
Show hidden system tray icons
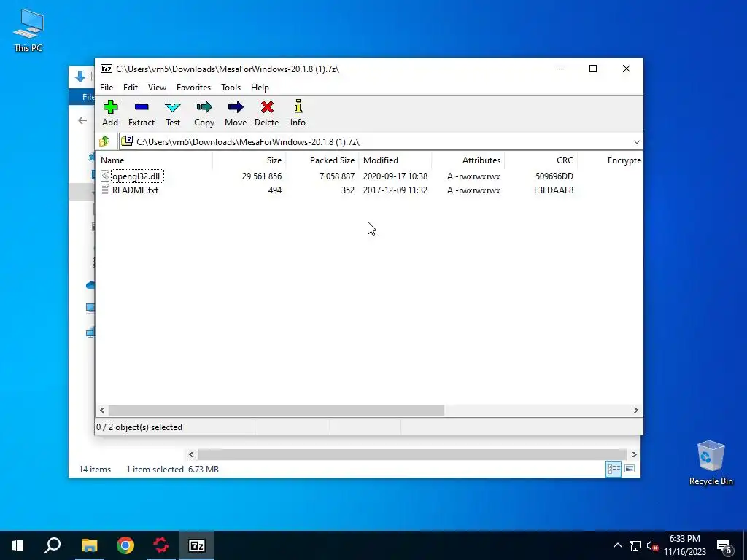pos(617,545)
